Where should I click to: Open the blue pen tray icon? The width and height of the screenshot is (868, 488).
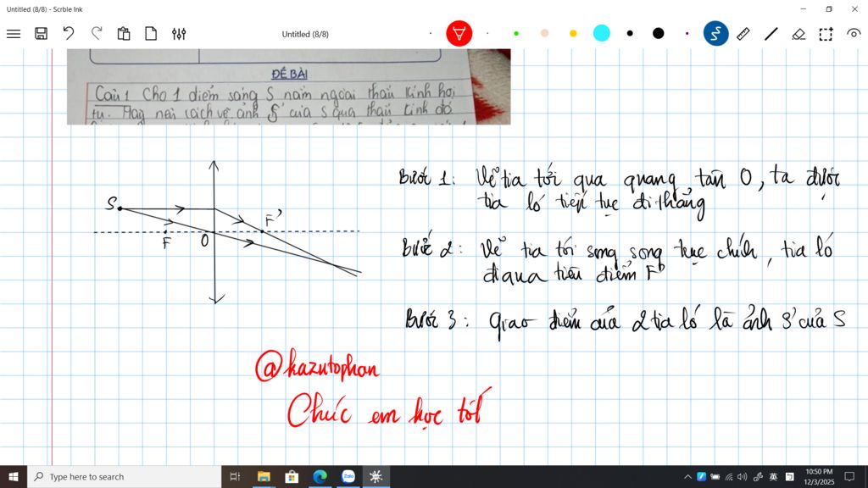point(701,476)
